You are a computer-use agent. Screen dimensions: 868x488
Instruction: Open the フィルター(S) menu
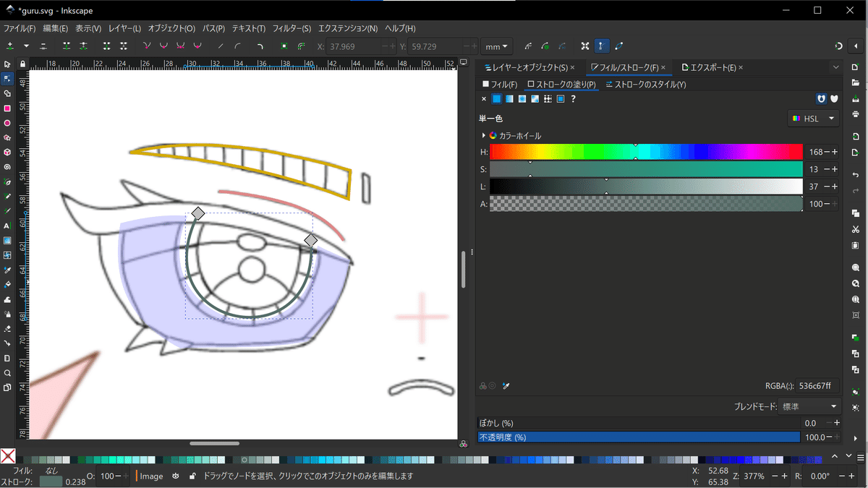pos(292,29)
